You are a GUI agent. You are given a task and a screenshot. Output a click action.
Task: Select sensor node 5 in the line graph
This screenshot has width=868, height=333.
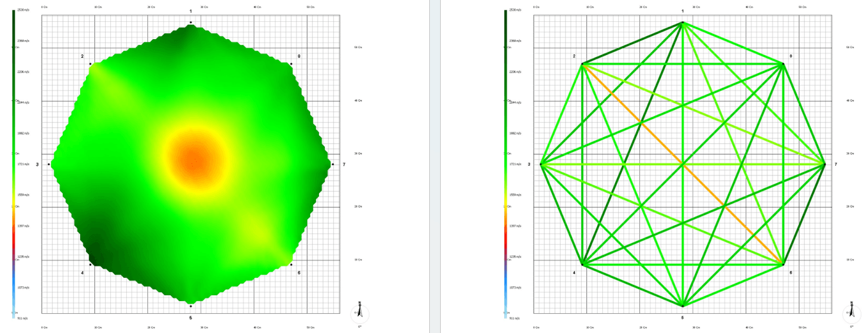(682, 305)
